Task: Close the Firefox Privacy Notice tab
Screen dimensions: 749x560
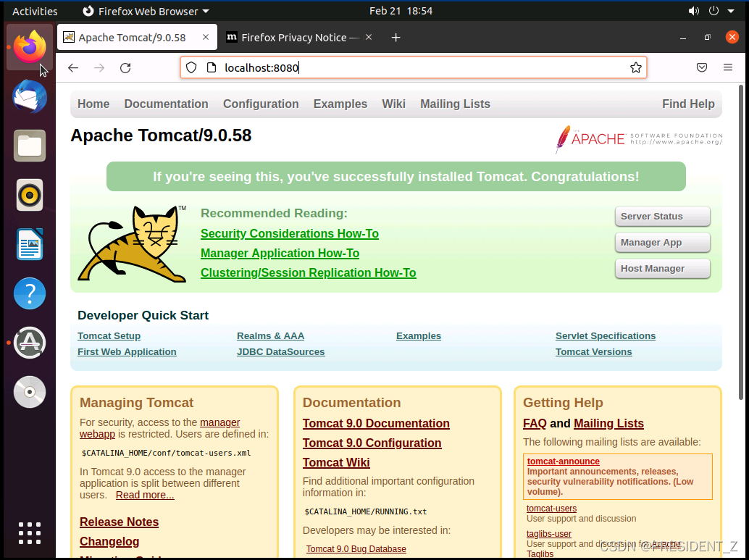Action: 369,37
